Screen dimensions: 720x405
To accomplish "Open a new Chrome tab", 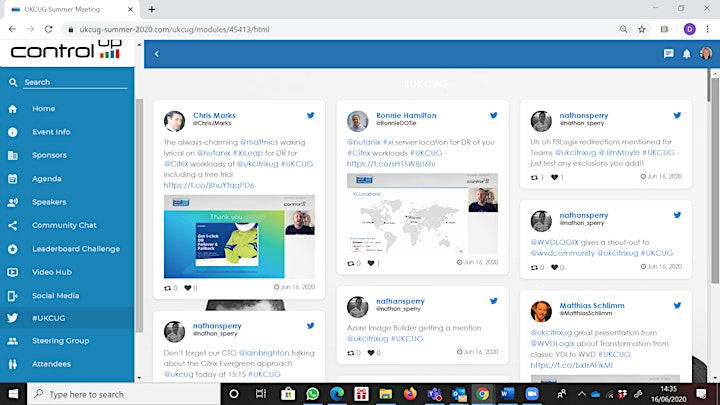I will [x=152, y=9].
